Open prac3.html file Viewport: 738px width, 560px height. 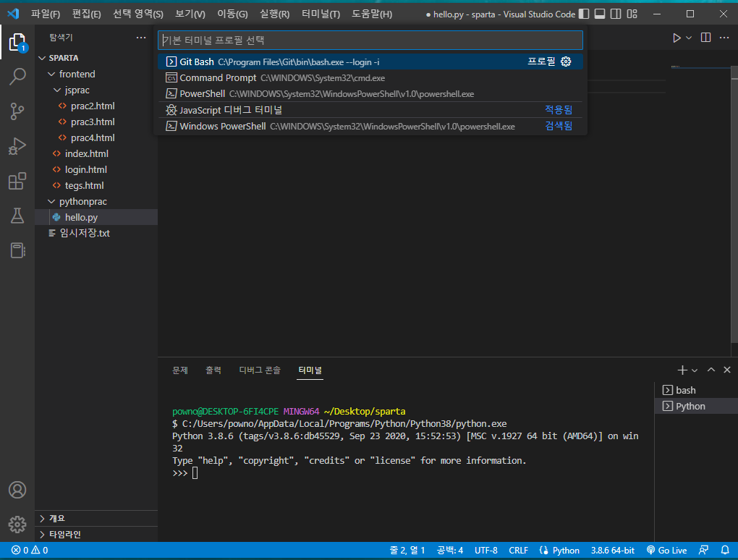coord(96,122)
